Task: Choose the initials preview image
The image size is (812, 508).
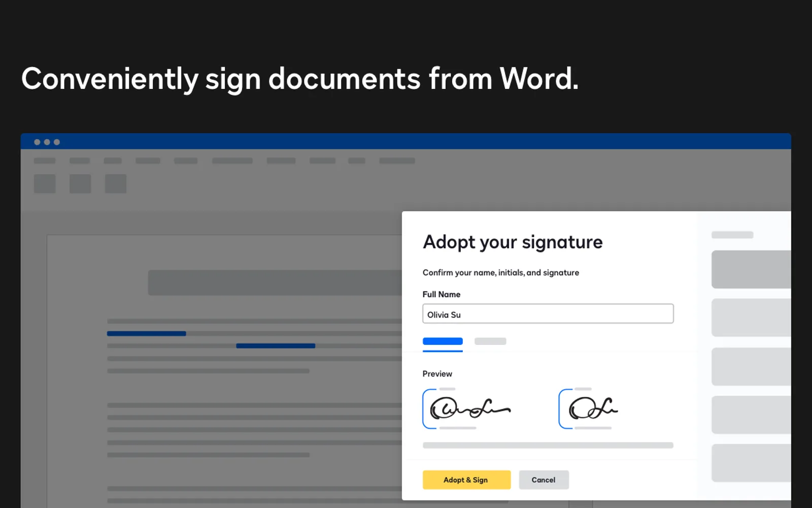Action: click(x=590, y=408)
